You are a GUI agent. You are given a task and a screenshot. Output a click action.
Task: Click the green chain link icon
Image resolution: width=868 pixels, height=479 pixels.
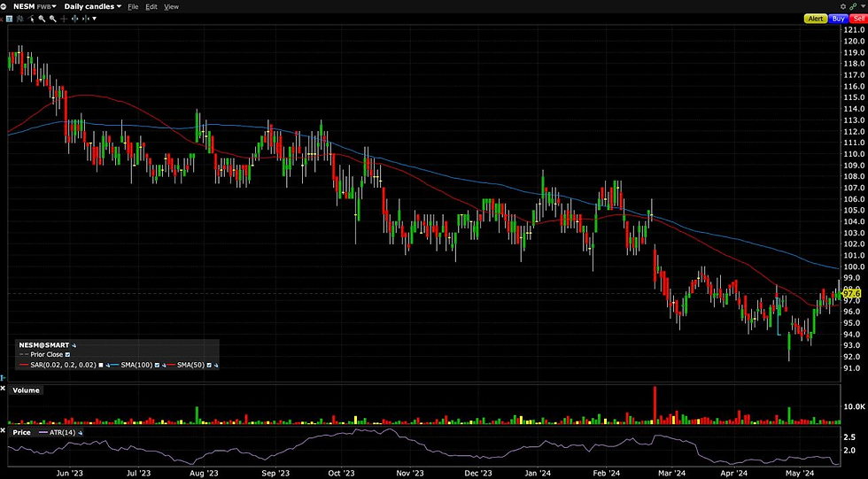[x=853, y=6]
